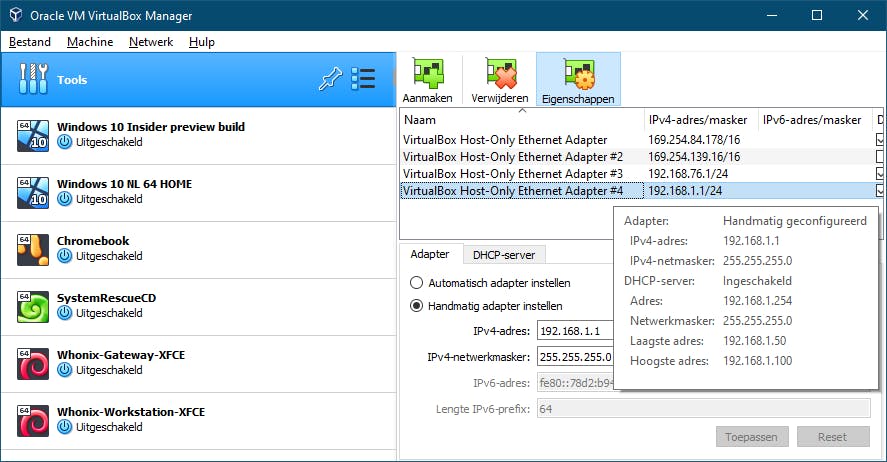Select the SystemRescueCD virtual machine name

pos(106,298)
